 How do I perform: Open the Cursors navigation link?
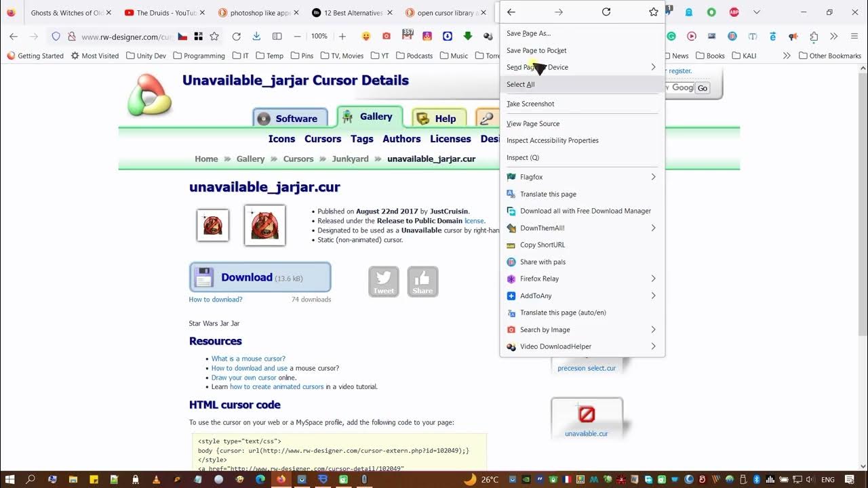[323, 138]
